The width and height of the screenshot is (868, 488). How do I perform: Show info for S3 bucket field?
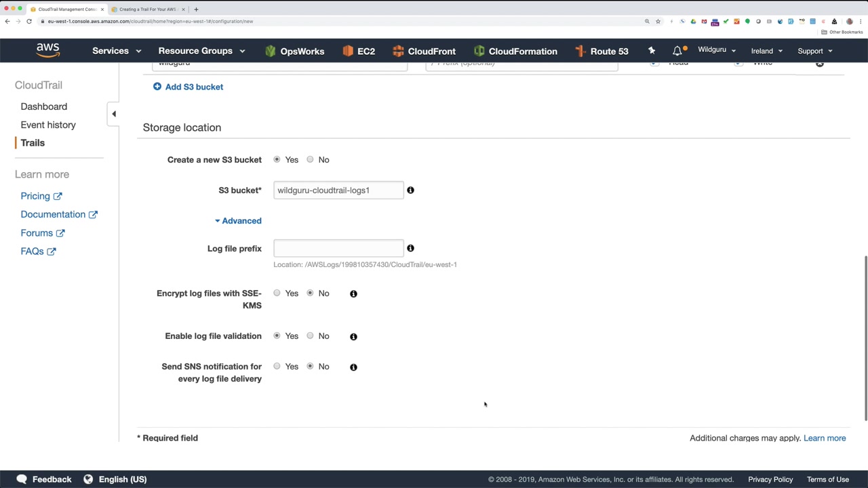[x=410, y=190]
